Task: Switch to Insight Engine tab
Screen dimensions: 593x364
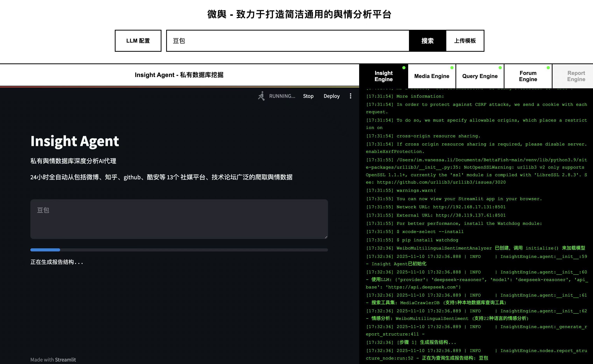Action: click(x=383, y=76)
